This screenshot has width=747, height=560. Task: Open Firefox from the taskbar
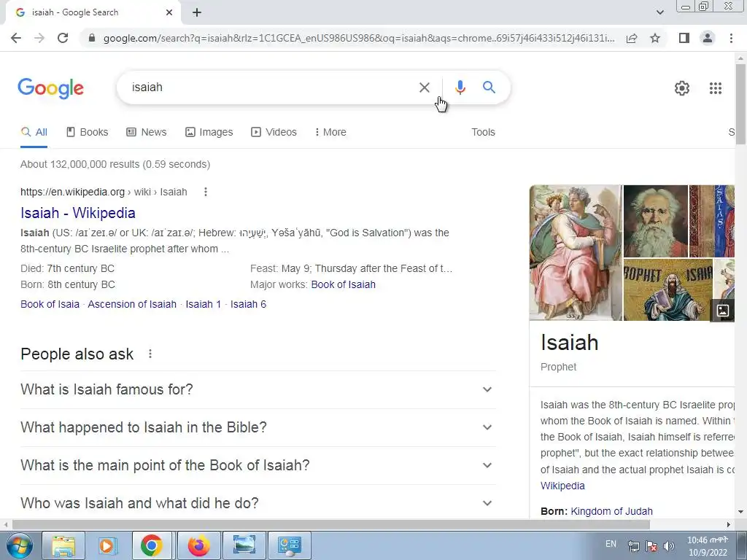(198, 545)
